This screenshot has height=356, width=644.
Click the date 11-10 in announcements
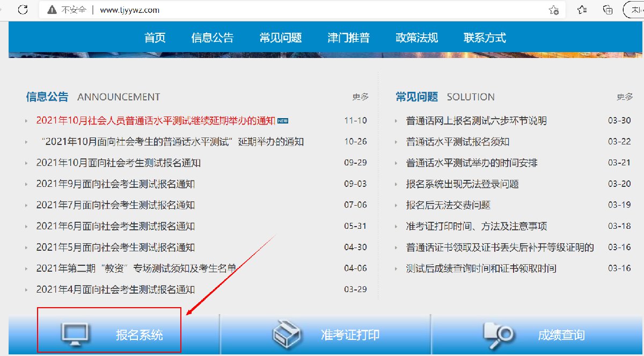pyautogui.click(x=355, y=120)
